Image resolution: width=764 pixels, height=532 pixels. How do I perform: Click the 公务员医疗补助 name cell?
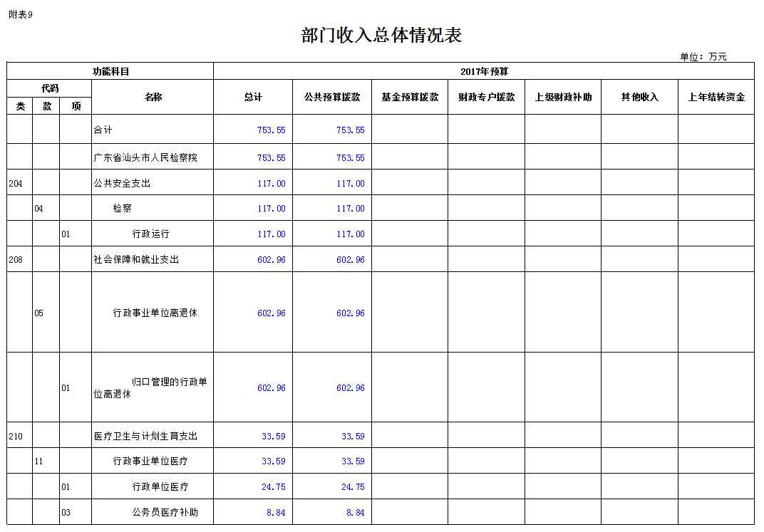point(165,512)
